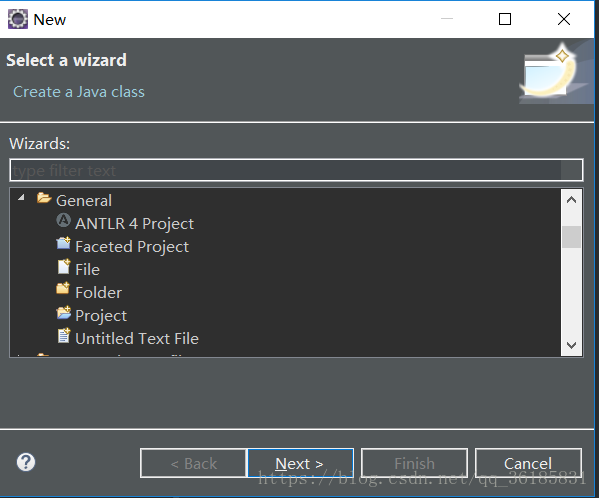Select the Folder wizard label
599x498 pixels.
click(x=99, y=293)
